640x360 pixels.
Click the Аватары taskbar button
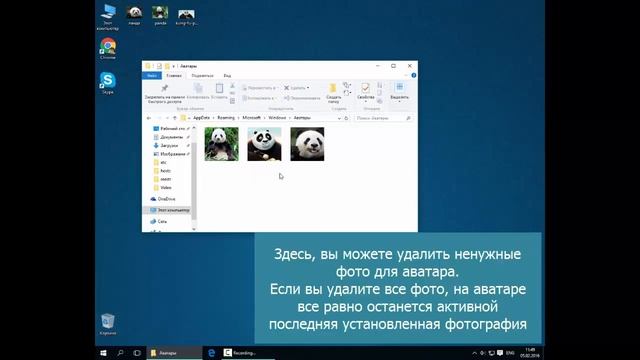click(x=175, y=353)
